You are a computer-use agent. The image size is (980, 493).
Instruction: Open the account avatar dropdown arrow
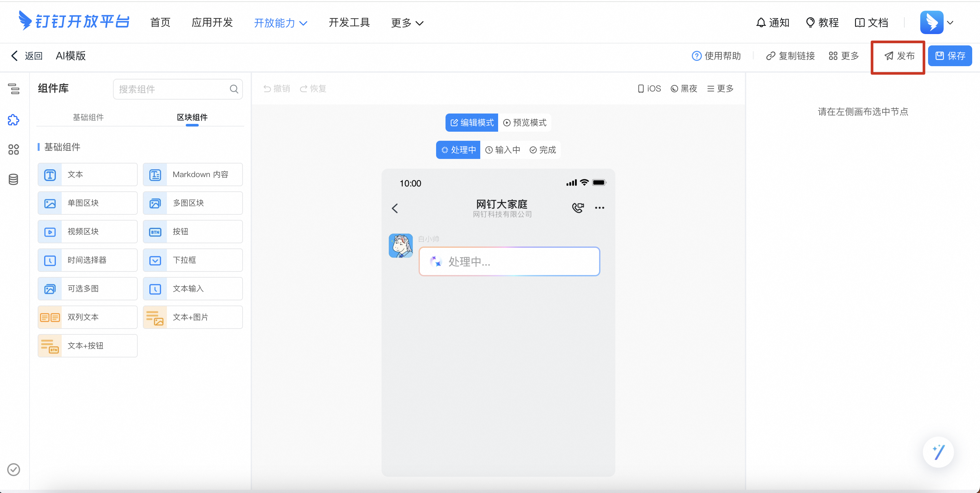950,22
